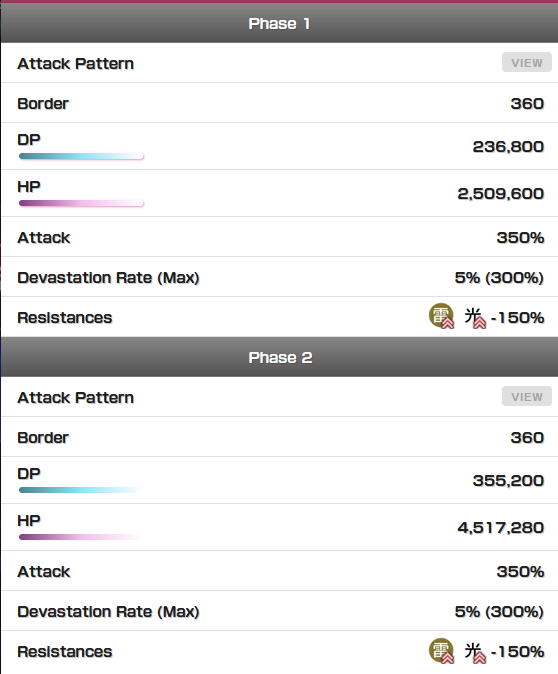Click the Phase 1 HP gauge bar

click(x=81, y=203)
